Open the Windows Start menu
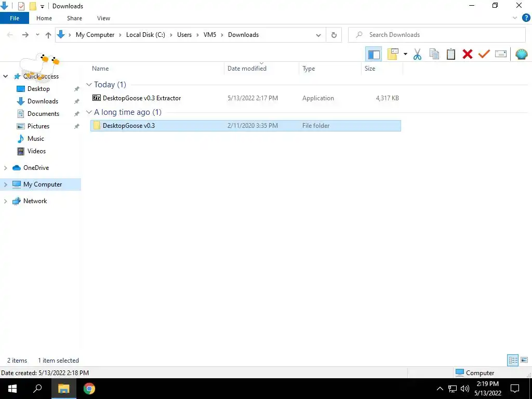Viewport: 532px width, 399px height. point(12,389)
